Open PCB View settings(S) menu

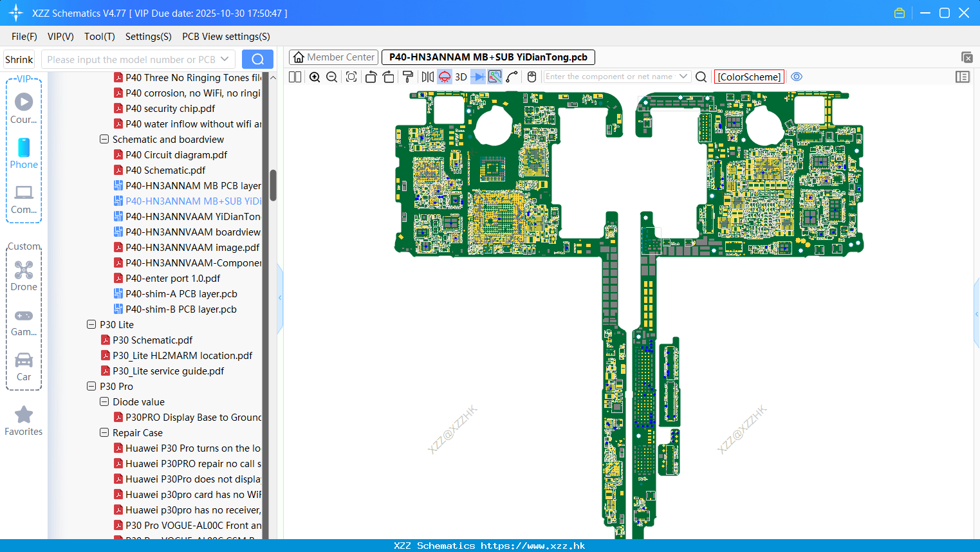(x=226, y=37)
